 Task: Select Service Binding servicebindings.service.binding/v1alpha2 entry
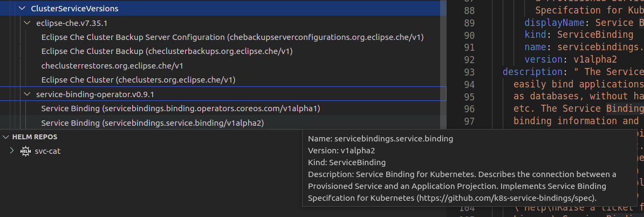coord(152,123)
